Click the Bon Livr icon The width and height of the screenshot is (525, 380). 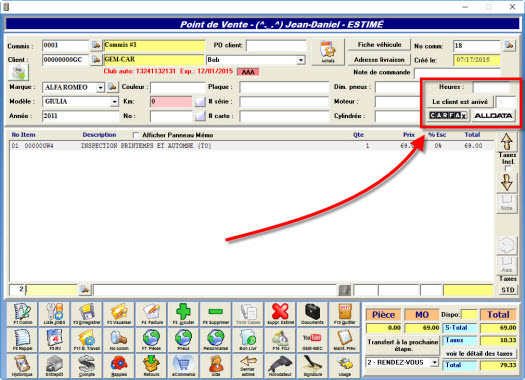tap(248, 340)
